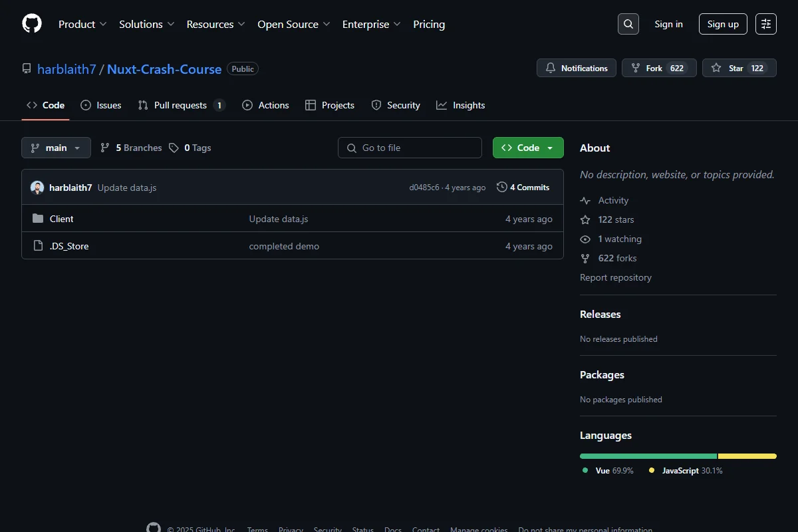
Task: Click the Activity pulse icon
Action: pyautogui.click(x=585, y=200)
